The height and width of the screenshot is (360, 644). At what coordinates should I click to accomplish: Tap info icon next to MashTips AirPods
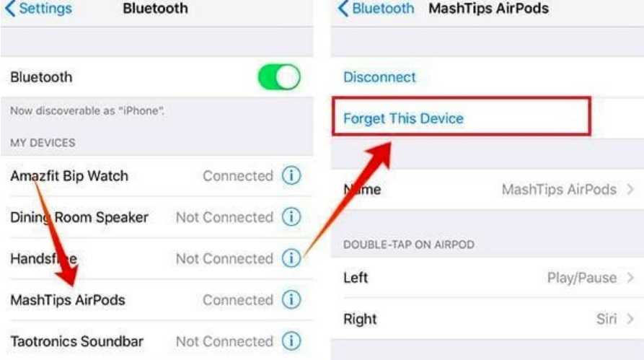pyautogui.click(x=291, y=299)
